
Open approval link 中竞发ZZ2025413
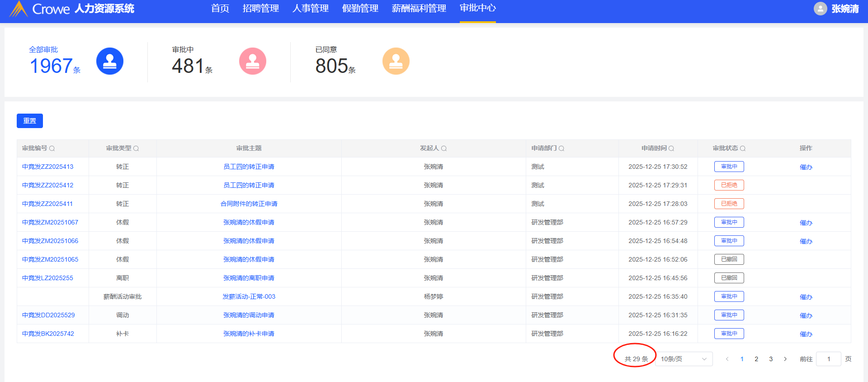pyautogui.click(x=48, y=167)
